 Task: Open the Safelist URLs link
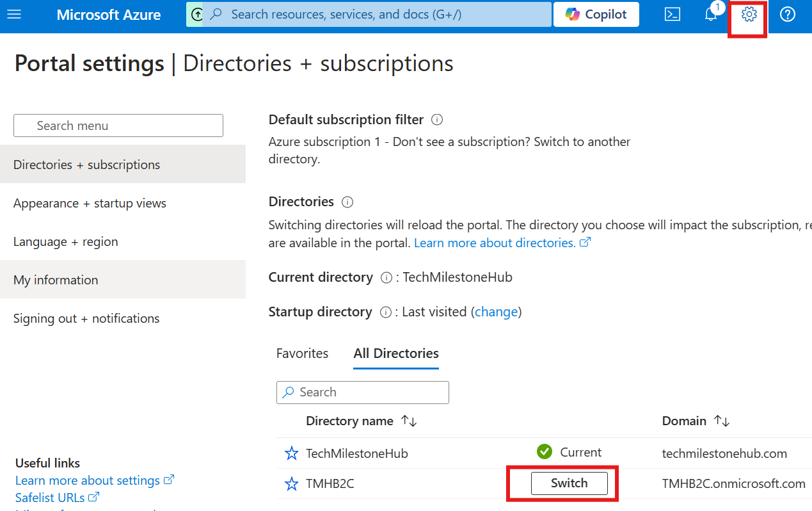click(x=58, y=497)
